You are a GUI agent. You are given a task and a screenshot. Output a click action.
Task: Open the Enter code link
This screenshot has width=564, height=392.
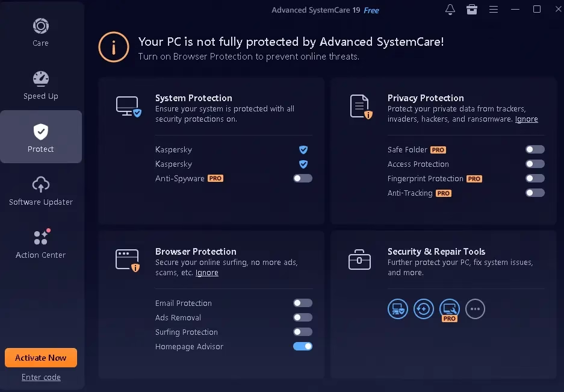click(41, 377)
